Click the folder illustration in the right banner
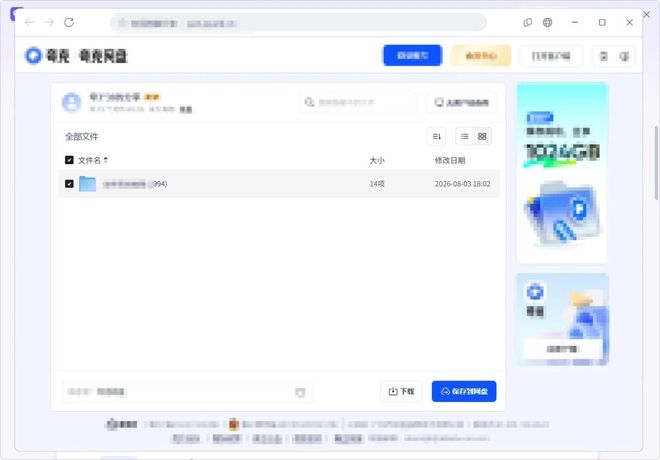This screenshot has height=460, width=660. click(563, 215)
